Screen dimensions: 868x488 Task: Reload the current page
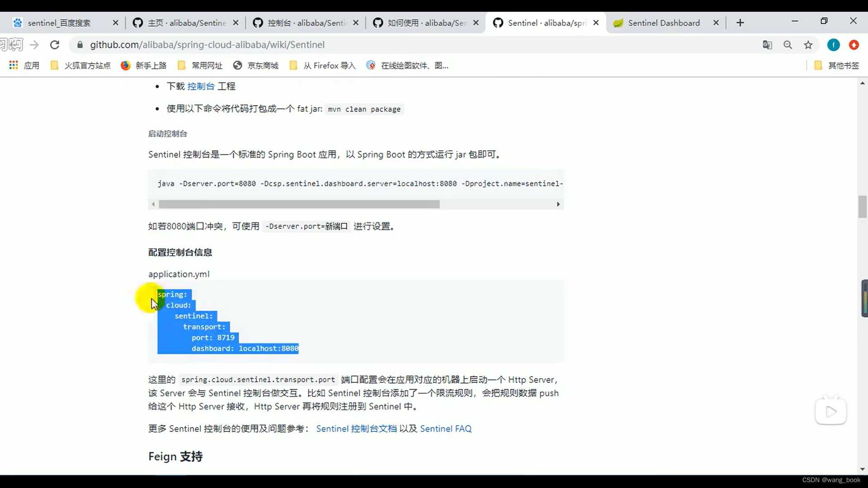(x=55, y=45)
